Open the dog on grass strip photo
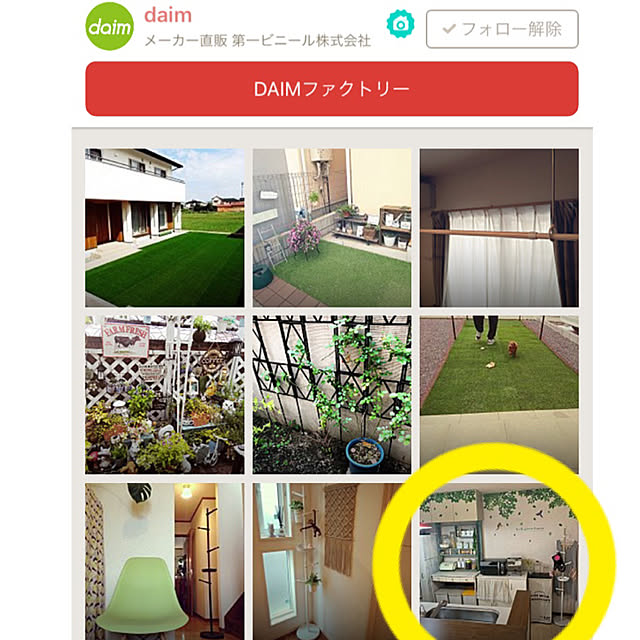The height and width of the screenshot is (640, 640). click(x=499, y=395)
